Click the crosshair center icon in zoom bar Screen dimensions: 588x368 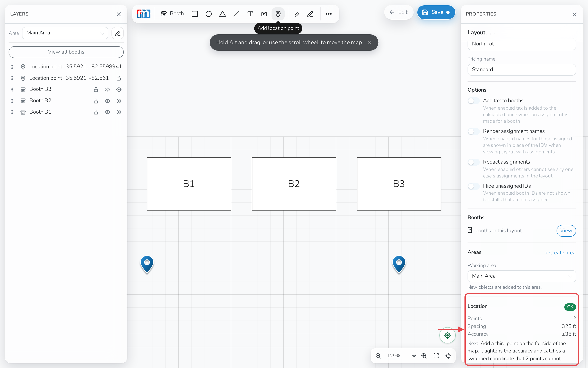point(448,356)
